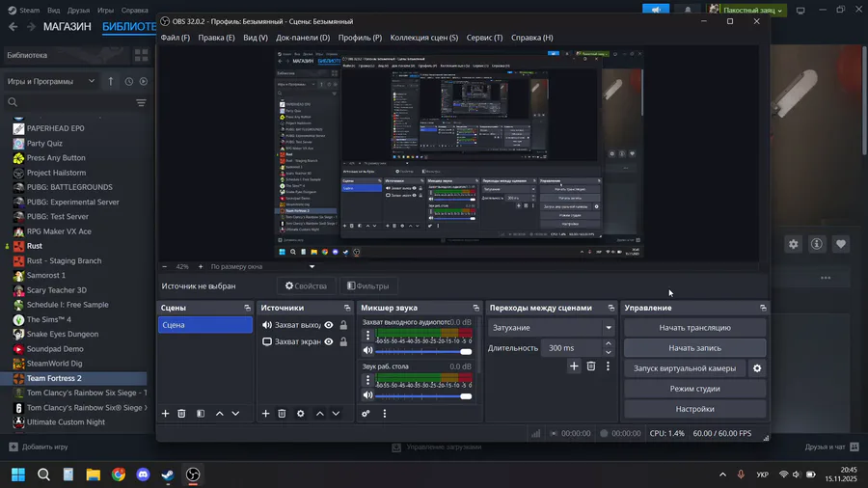The width and height of the screenshot is (868, 488).
Task: Toggle visibility eye of Захват выхода source
Action: click(x=329, y=325)
